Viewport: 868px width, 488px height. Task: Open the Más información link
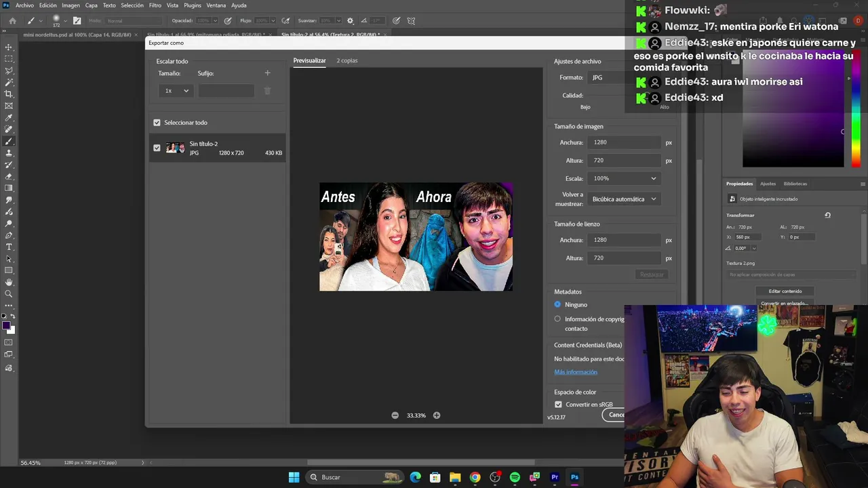[x=576, y=372]
